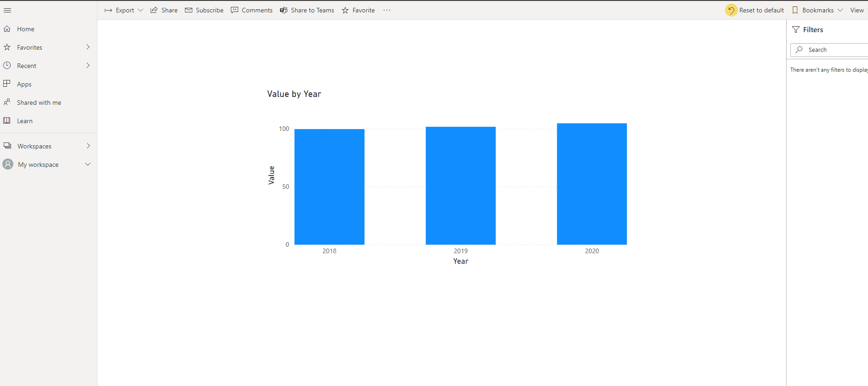Click the Year axis title

coord(461,261)
